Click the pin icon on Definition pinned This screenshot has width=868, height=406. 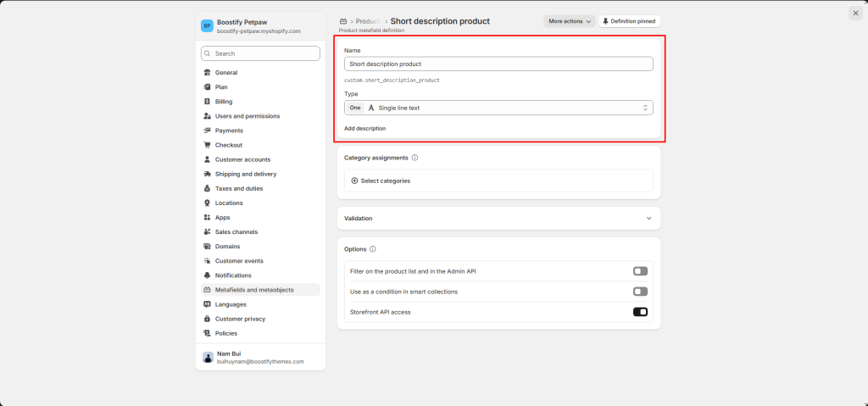click(x=605, y=21)
